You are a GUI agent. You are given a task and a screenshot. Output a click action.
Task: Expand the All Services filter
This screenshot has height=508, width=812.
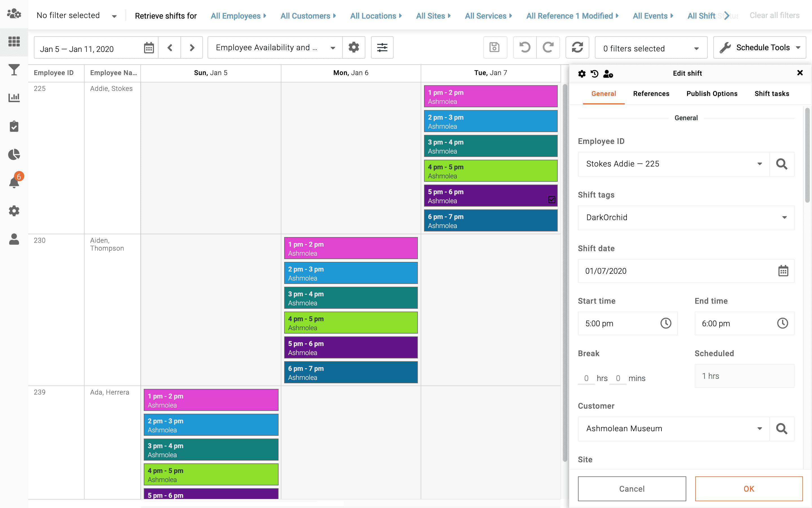click(488, 16)
